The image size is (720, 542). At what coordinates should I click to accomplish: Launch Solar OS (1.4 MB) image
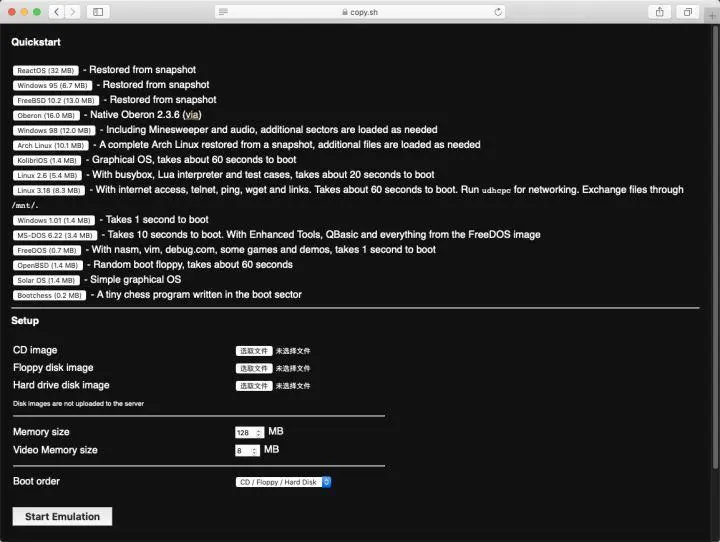46,280
